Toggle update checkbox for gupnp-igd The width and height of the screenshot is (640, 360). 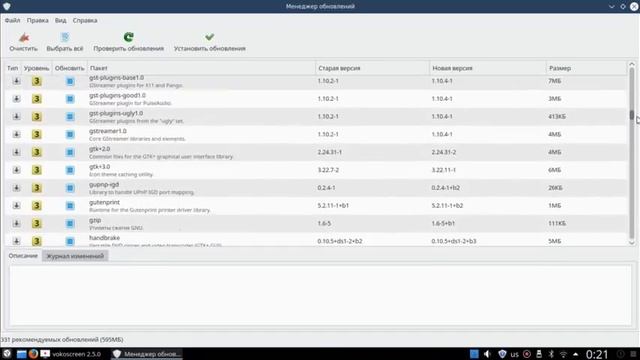70,188
